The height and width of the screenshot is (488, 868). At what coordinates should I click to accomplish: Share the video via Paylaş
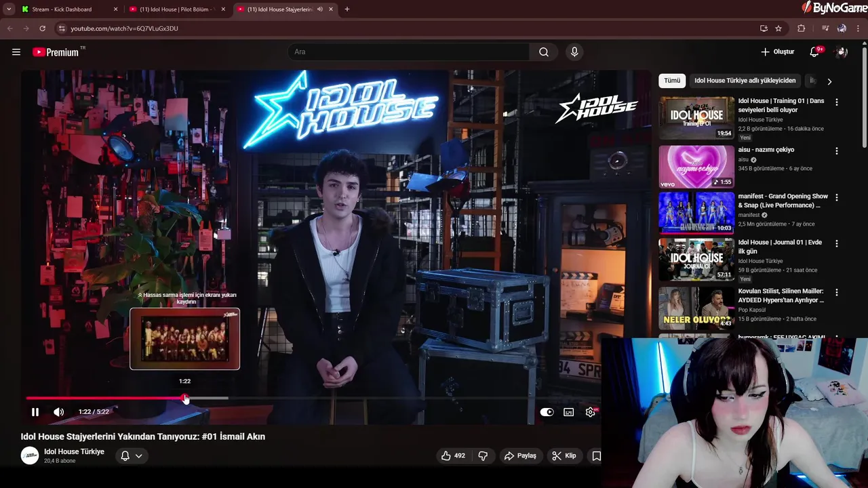[520, 455]
